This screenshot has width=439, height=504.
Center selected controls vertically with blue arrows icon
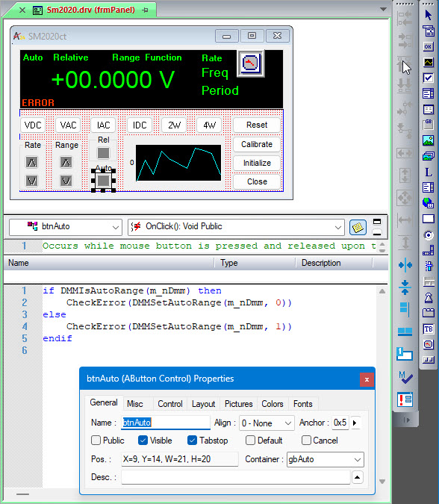405,287
